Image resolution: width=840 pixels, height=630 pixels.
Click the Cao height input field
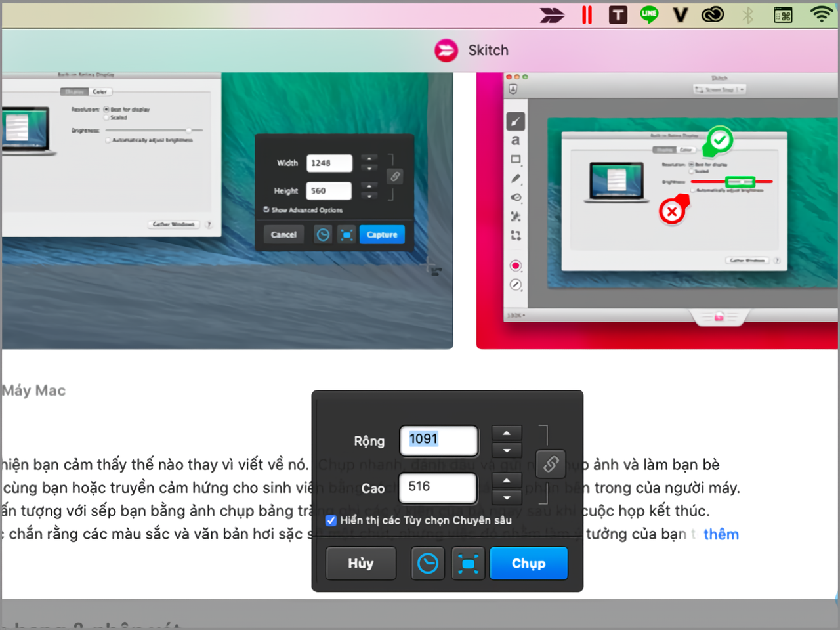point(438,488)
